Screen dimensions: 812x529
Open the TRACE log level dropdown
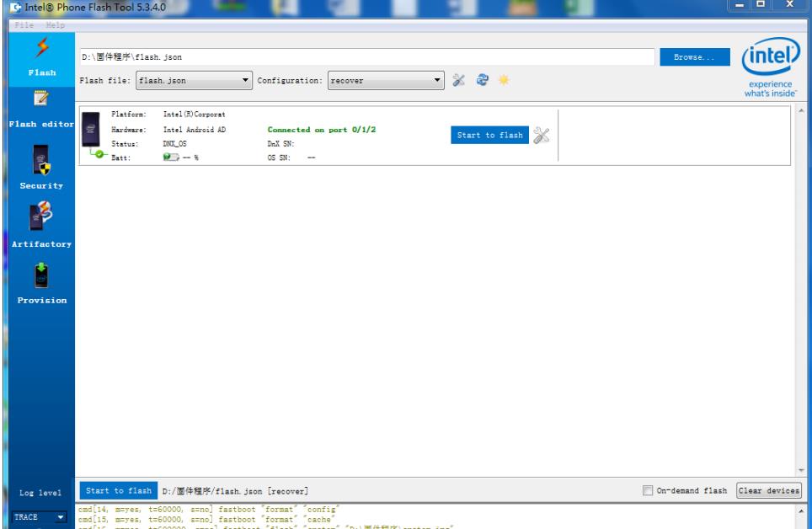(x=40, y=516)
